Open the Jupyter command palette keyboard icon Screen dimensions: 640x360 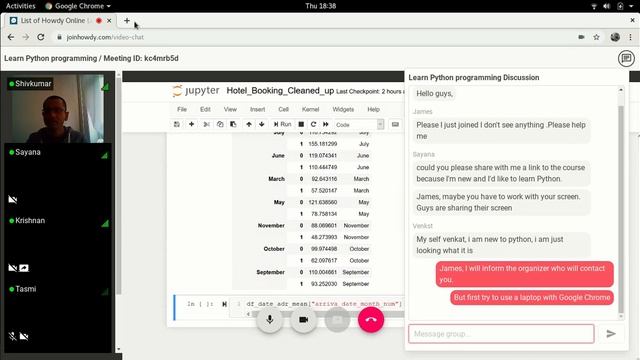click(x=395, y=124)
